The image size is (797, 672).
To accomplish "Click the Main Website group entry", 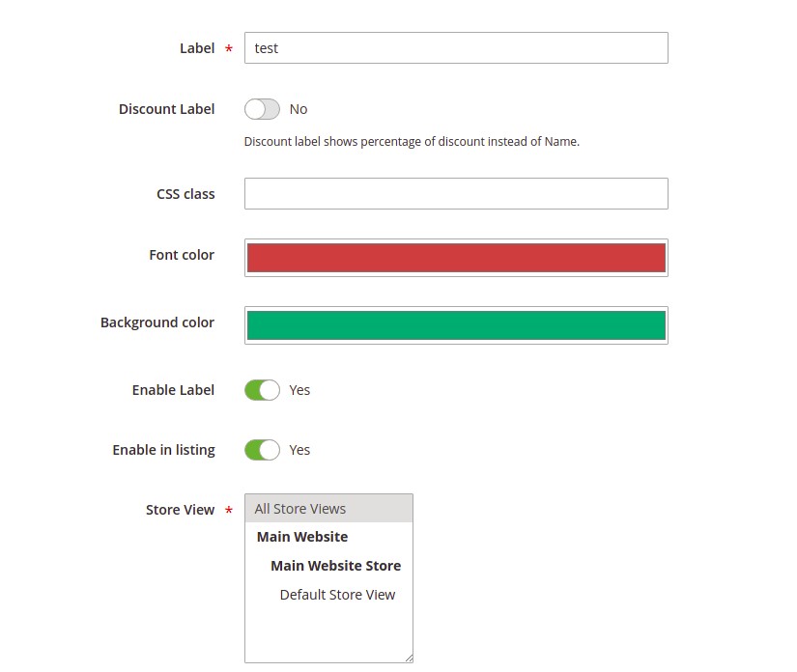I will [302, 537].
